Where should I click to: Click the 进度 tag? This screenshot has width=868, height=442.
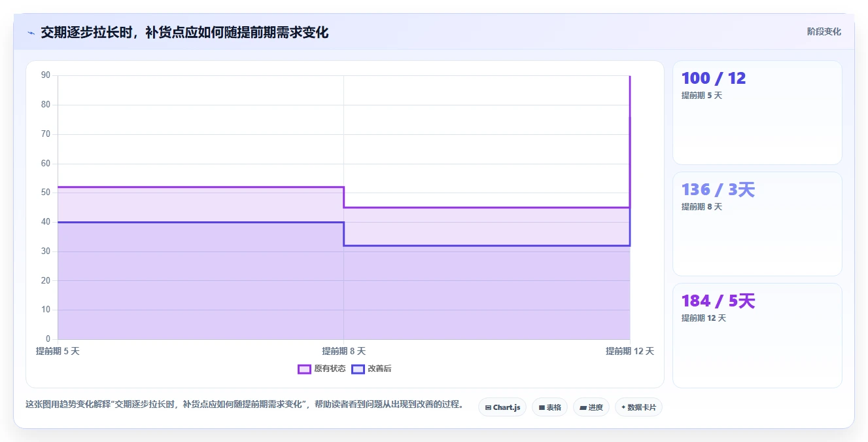pos(591,407)
